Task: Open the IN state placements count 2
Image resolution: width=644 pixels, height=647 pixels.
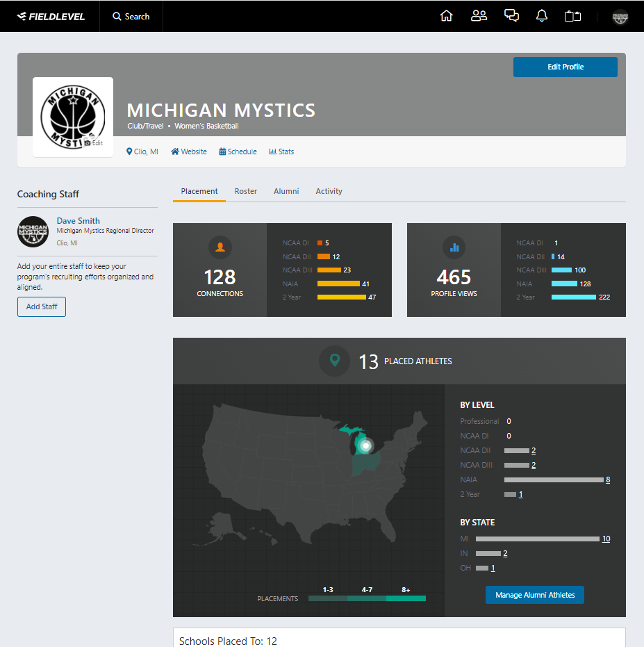Action: 505,553
